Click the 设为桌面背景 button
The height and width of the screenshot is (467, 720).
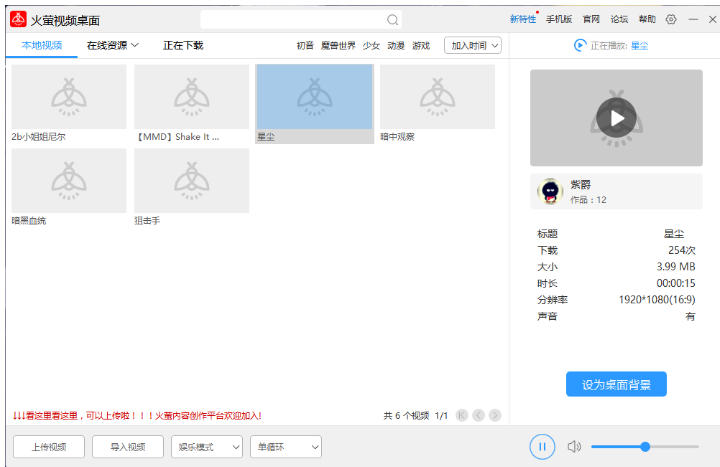click(x=616, y=384)
